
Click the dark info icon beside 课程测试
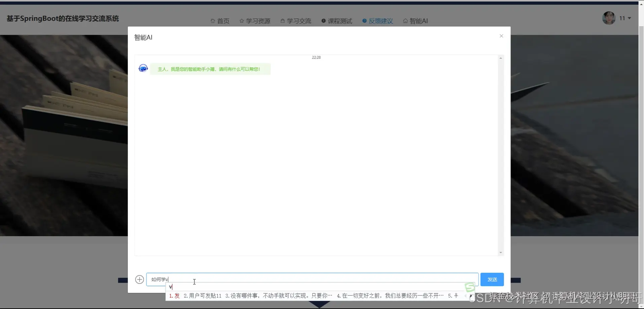(x=323, y=21)
